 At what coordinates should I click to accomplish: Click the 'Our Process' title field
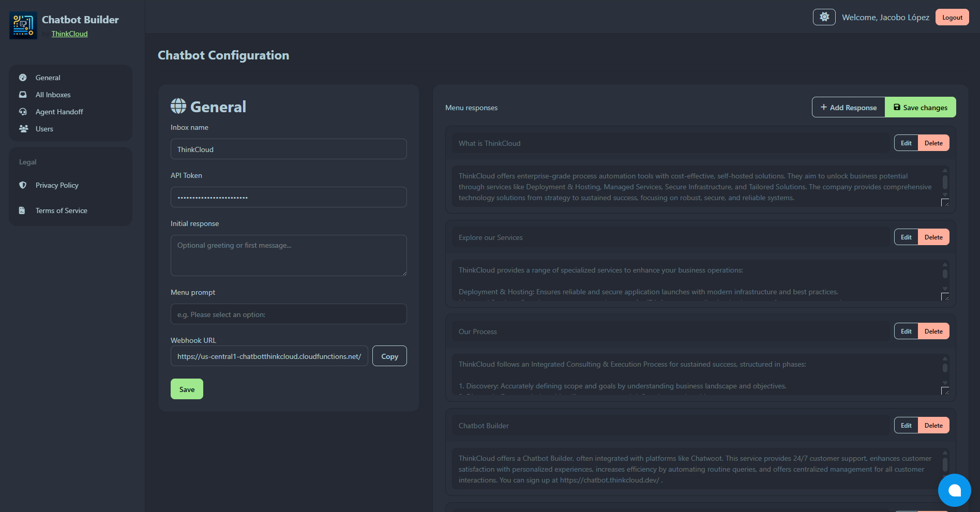(x=671, y=331)
